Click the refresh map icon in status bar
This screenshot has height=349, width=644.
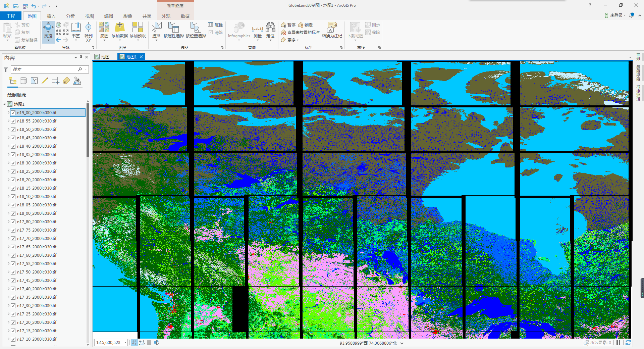628,343
